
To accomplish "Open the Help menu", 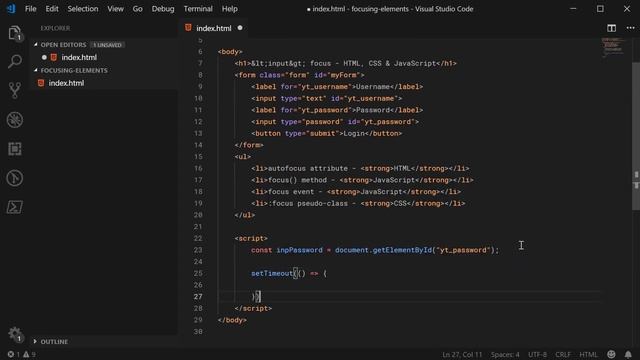I will click(230, 9).
